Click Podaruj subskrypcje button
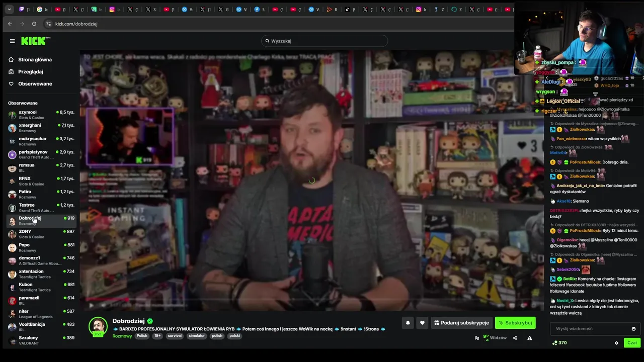This screenshot has width=644, height=362. (461, 323)
